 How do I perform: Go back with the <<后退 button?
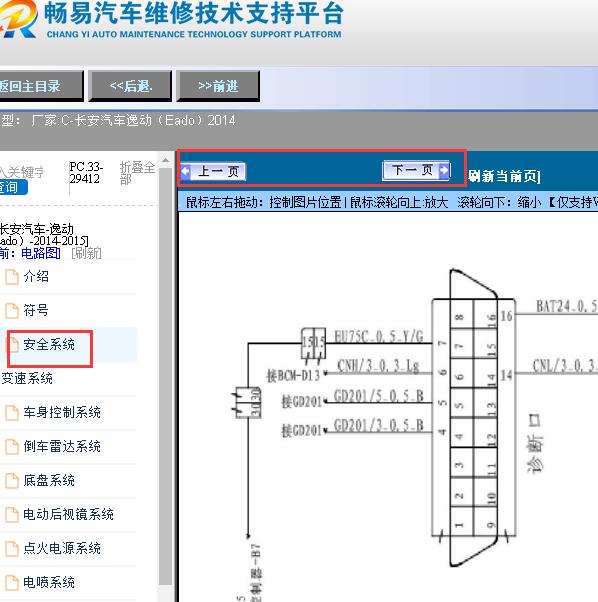pyautogui.click(x=130, y=86)
